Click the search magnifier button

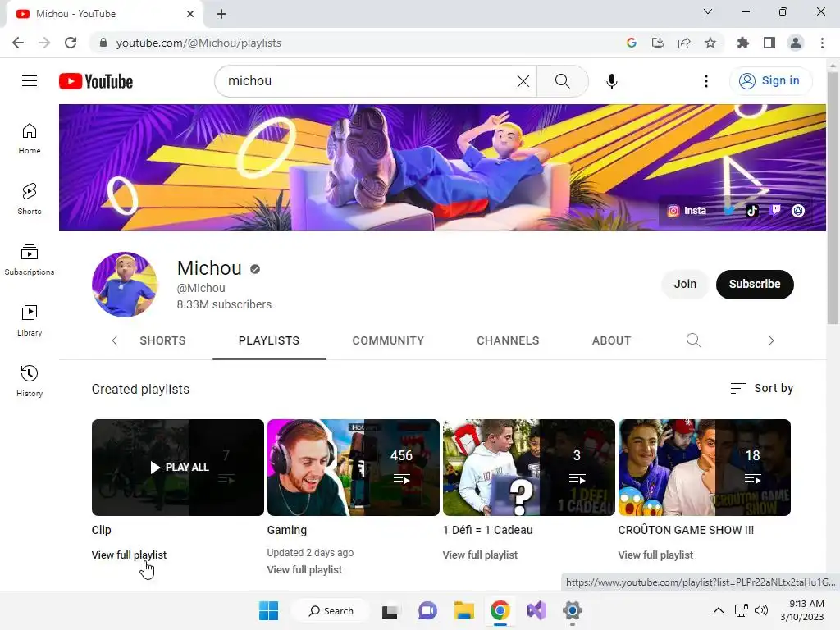[562, 81]
